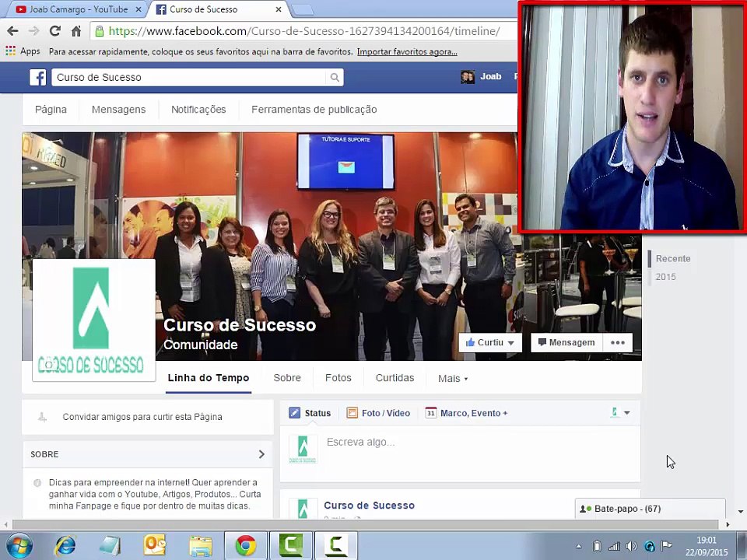The image size is (747, 560).
Task: Click the info icon in Sobre section
Action: [x=37, y=483]
